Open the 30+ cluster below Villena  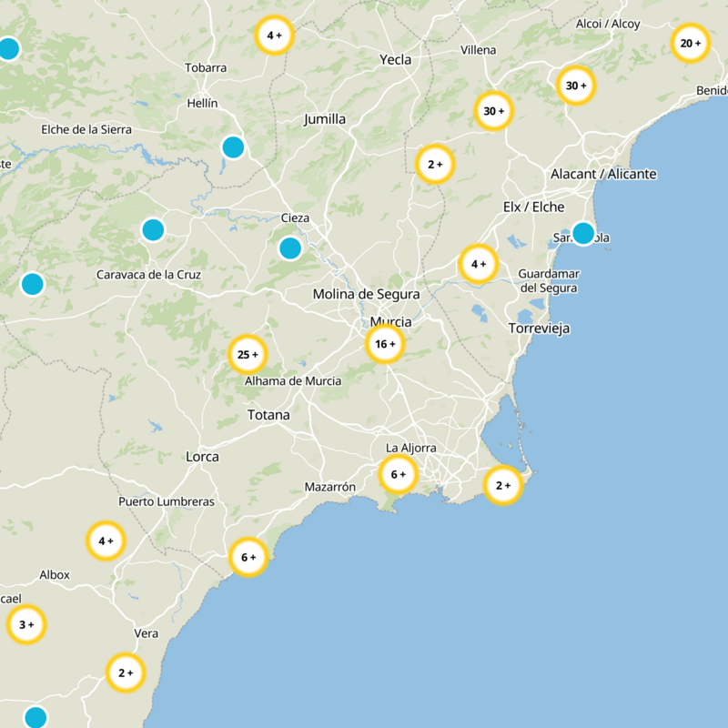coord(493,111)
